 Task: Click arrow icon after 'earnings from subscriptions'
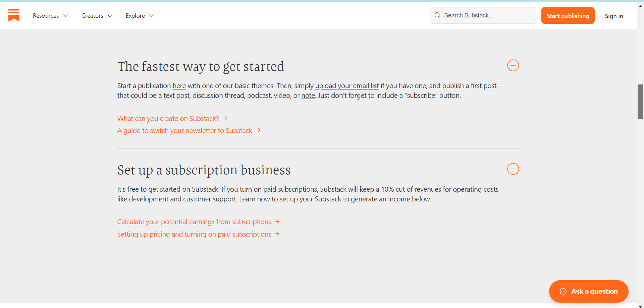point(277,222)
